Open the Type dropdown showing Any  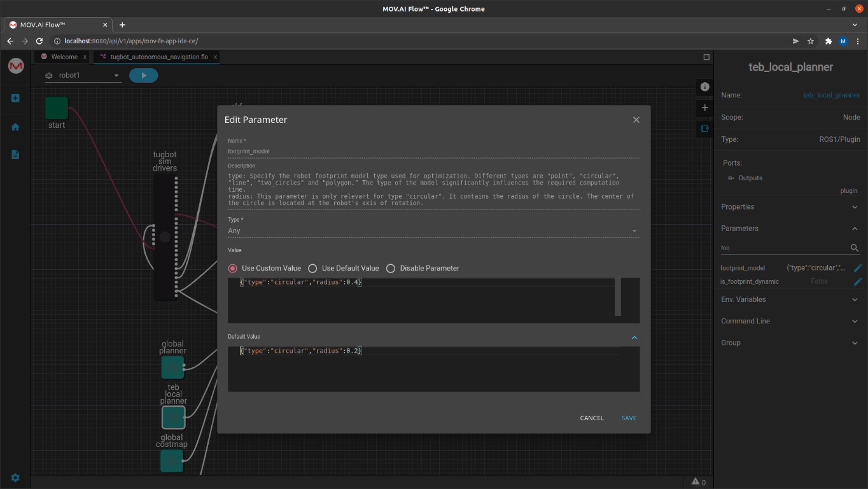coord(433,230)
